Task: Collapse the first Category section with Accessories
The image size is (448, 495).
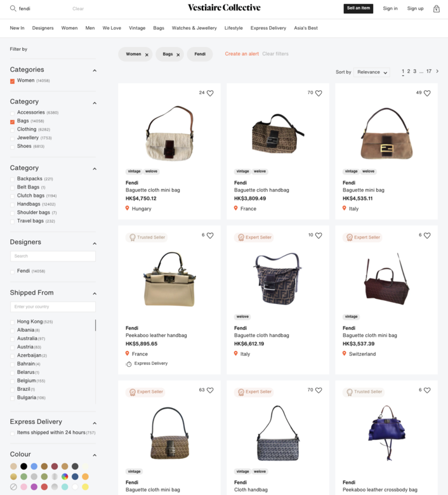Action: pyautogui.click(x=95, y=103)
